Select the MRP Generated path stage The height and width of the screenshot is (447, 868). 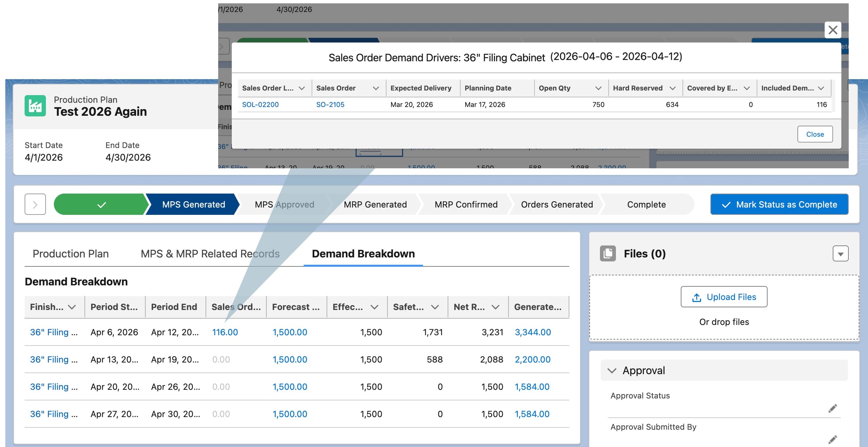point(375,204)
